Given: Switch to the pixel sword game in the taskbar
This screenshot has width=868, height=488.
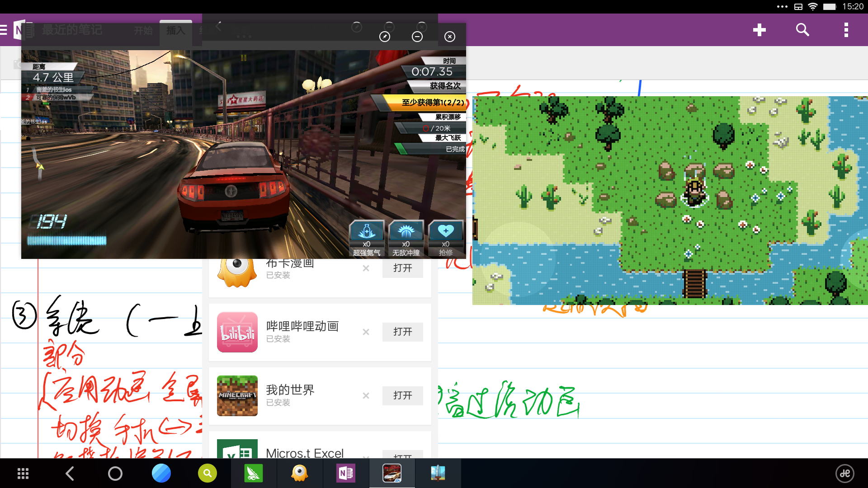Looking at the screenshot, I should tap(438, 474).
